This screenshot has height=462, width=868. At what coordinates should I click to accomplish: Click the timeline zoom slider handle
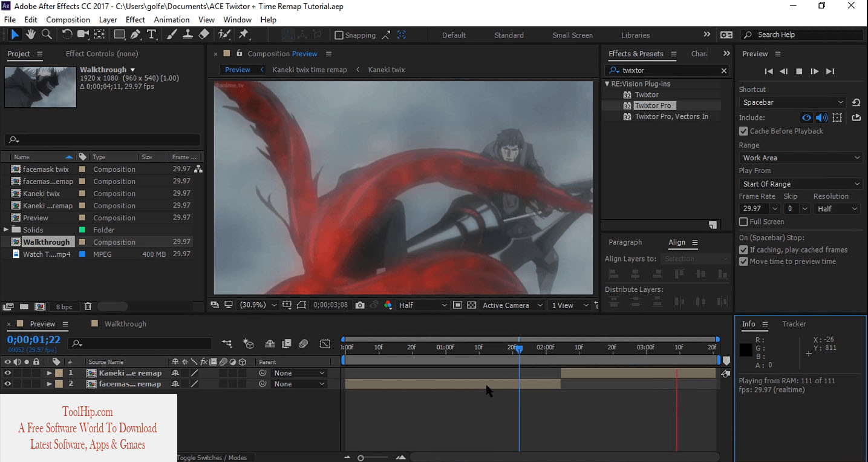(x=361, y=458)
